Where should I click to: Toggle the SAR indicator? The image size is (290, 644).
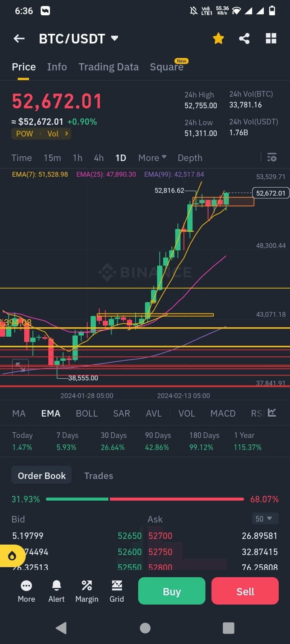pyautogui.click(x=122, y=413)
